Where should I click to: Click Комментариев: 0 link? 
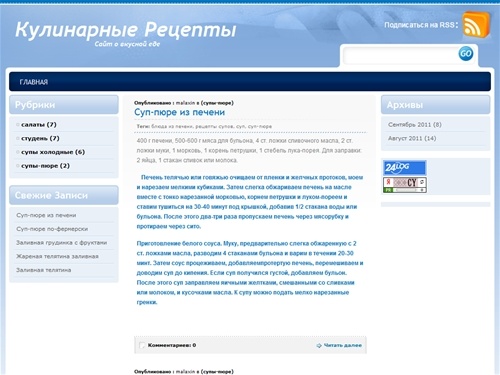tap(172, 345)
